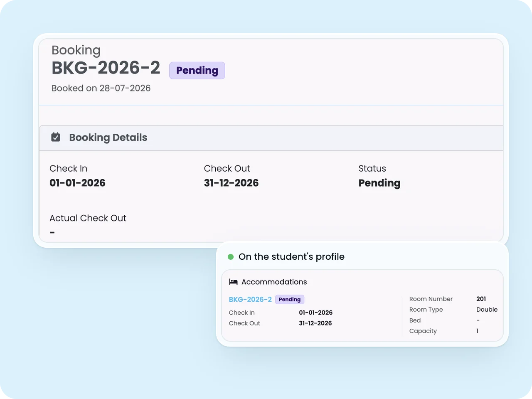Select the 01-01-2026 Check In value in Booking Details

(x=77, y=183)
